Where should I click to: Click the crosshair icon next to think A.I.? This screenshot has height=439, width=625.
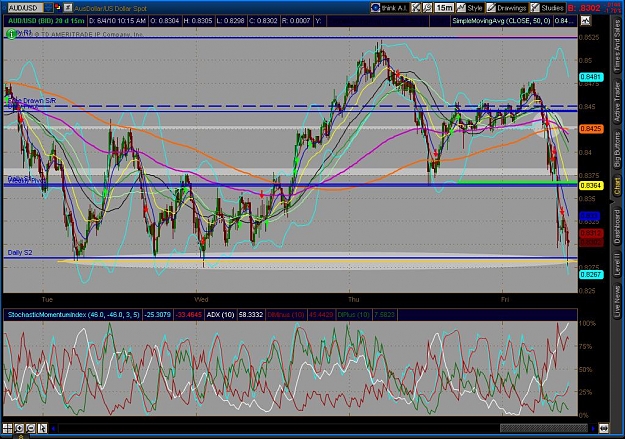pyautogui.click(x=416, y=8)
